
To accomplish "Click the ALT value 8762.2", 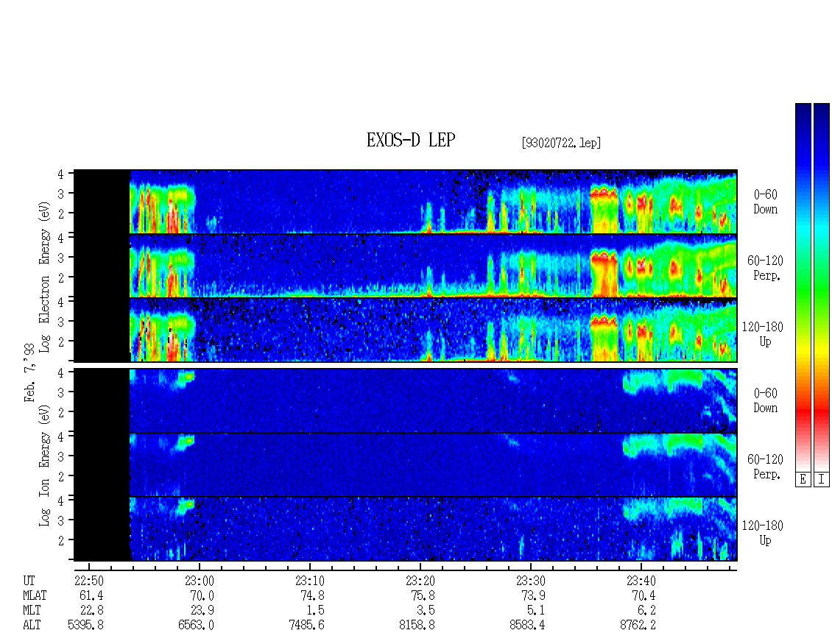I will tap(638, 626).
